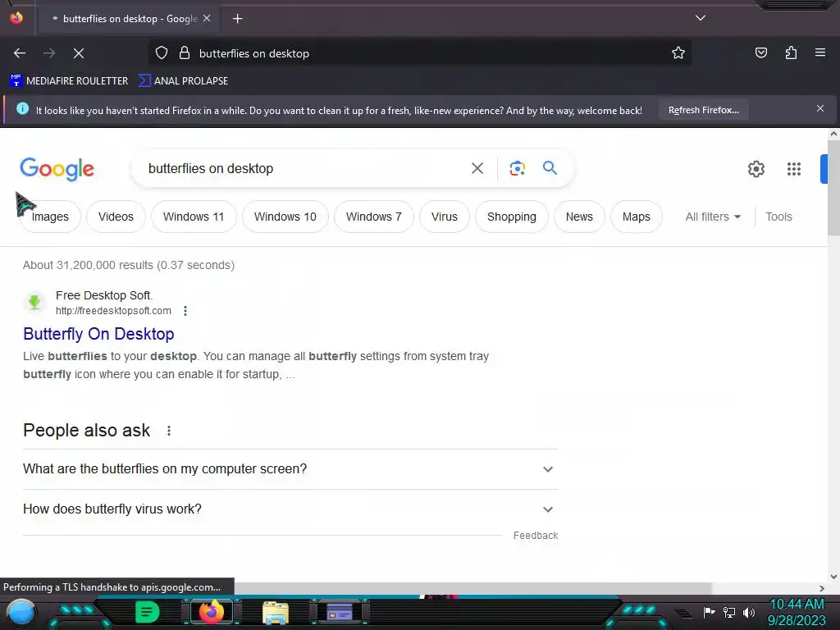The height and width of the screenshot is (630, 840).
Task: Expand How does butterfly virus work
Action: pos(290,509)
